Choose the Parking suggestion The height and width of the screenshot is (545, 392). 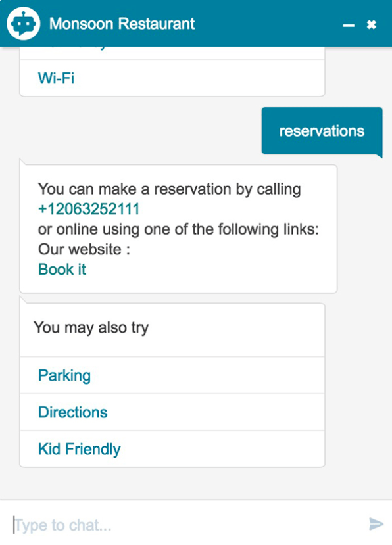click(x=172, y=375)
